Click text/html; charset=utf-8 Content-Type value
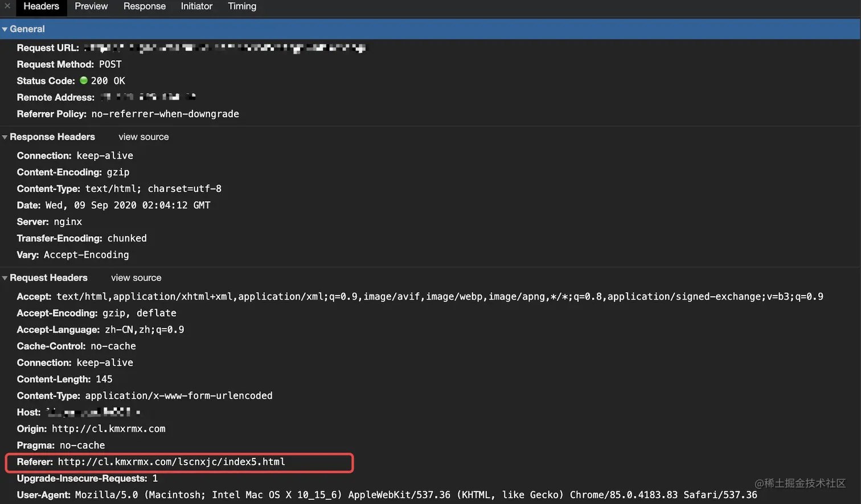The image size is (861, 504). 153,189
